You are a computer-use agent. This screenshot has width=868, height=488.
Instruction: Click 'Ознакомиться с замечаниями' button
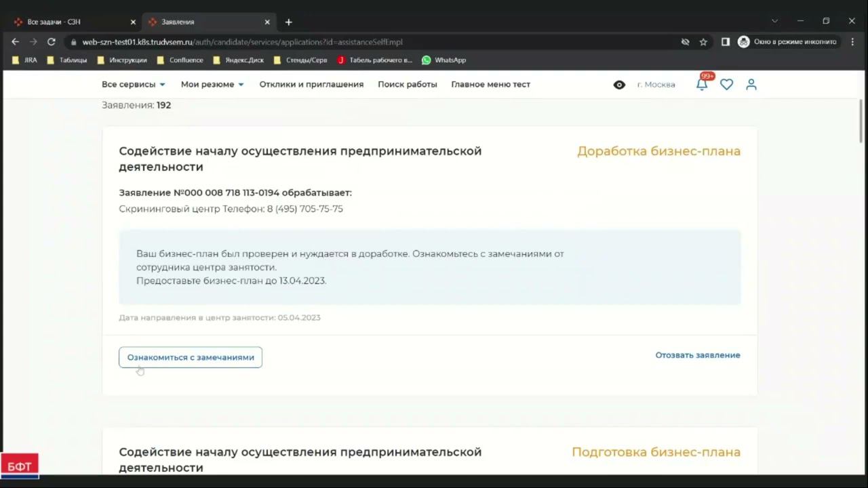click(191, 357)
